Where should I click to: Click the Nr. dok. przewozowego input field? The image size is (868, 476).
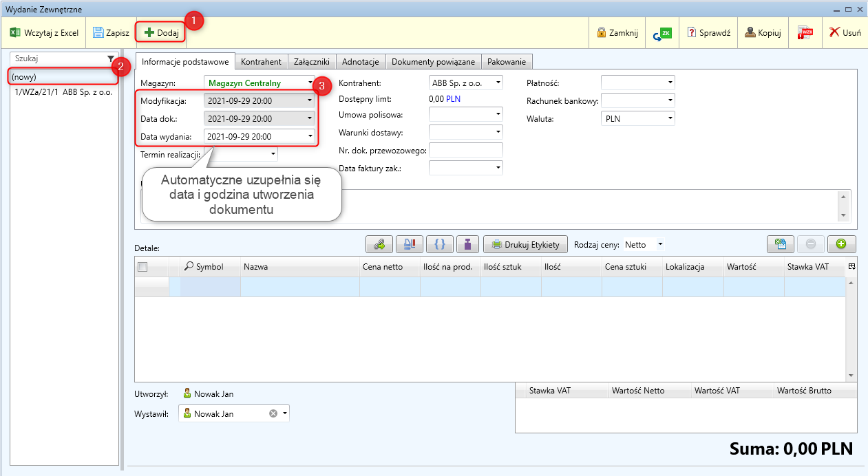(465, 150)
